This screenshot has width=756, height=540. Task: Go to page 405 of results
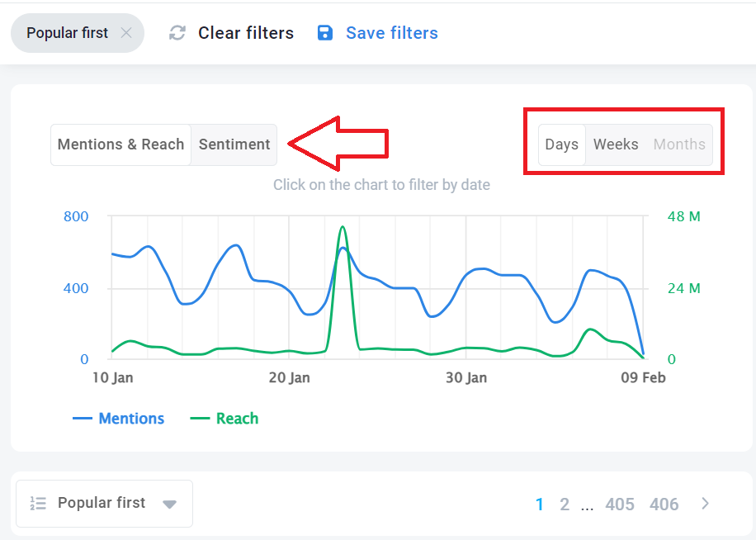point(620,504)
